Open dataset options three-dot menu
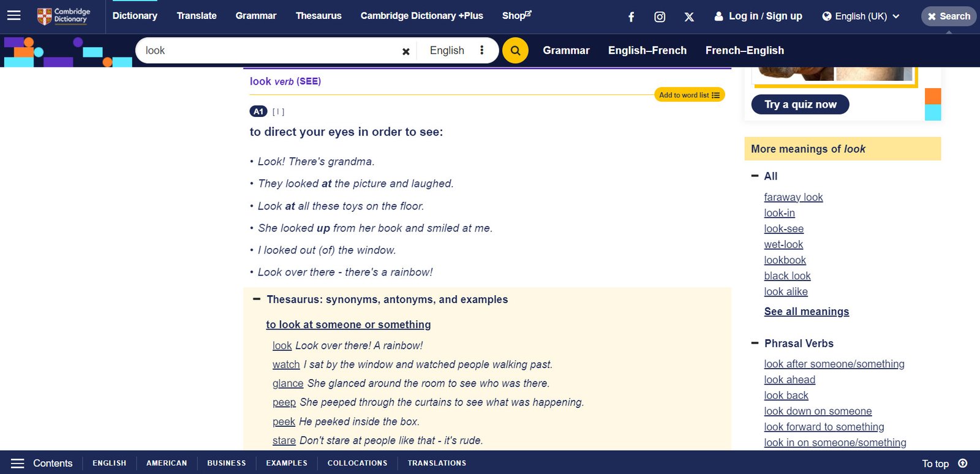Viewport: 980px width, 474px height. (482, 50)
